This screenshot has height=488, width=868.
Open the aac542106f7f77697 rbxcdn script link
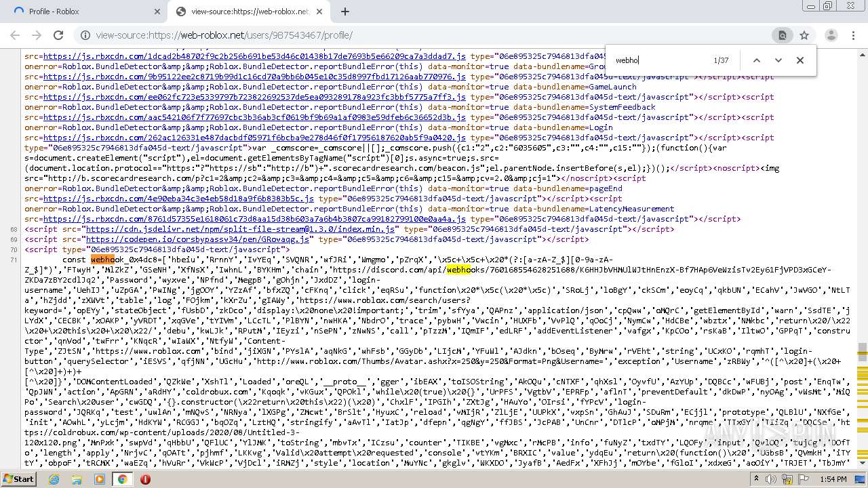coord(254,117)
